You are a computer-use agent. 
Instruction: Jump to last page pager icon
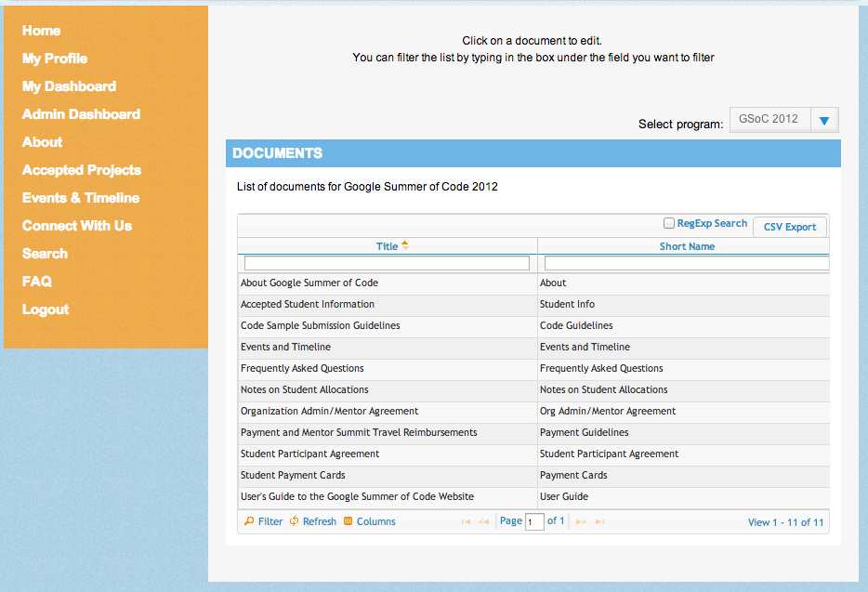pos(600,522)
